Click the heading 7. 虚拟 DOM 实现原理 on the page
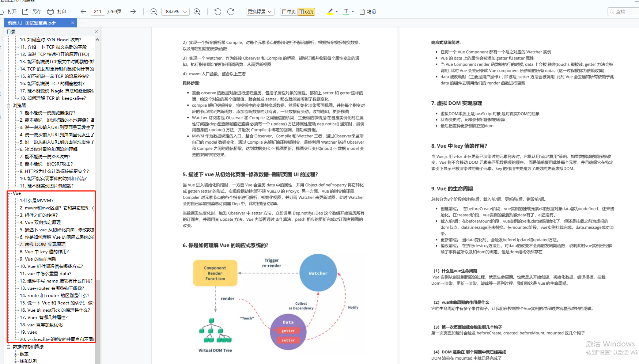The width and height of the screenshot is (639, 364). click(457, 103)
